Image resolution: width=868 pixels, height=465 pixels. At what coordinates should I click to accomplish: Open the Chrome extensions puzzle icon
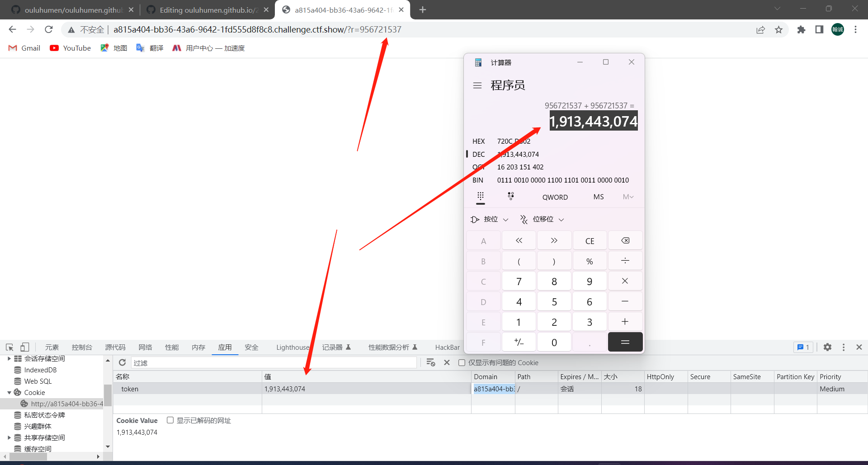pos(801,30)
